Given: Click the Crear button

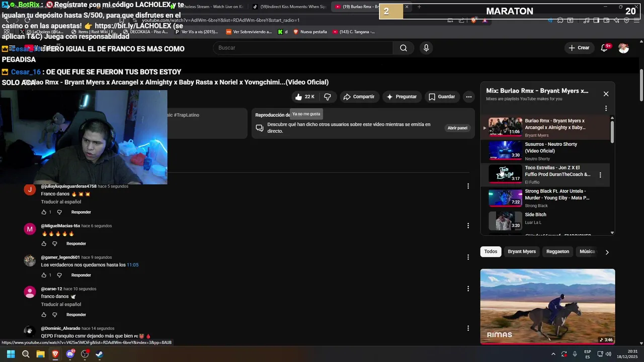Looking at the screenshot, I should pyautogui.click(x=579, y=48).
